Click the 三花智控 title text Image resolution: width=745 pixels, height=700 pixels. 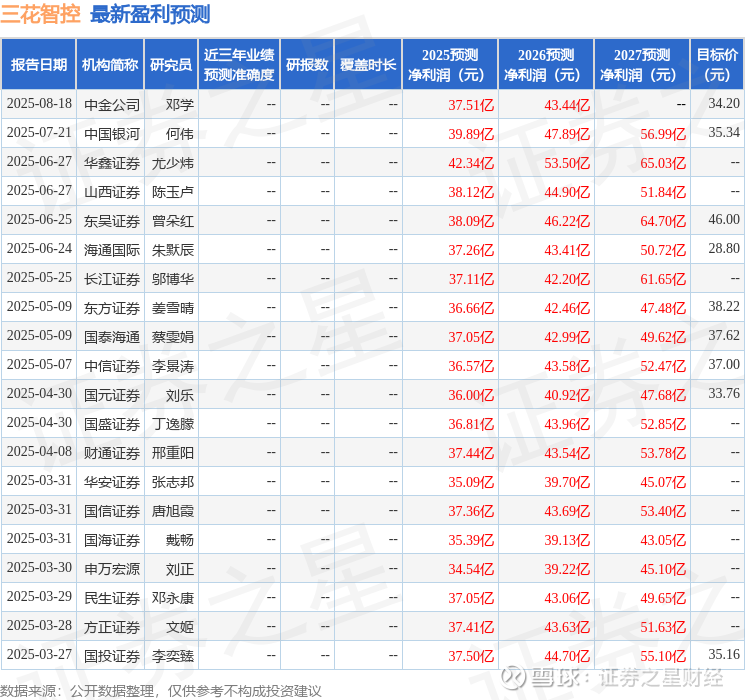[40, 14]
